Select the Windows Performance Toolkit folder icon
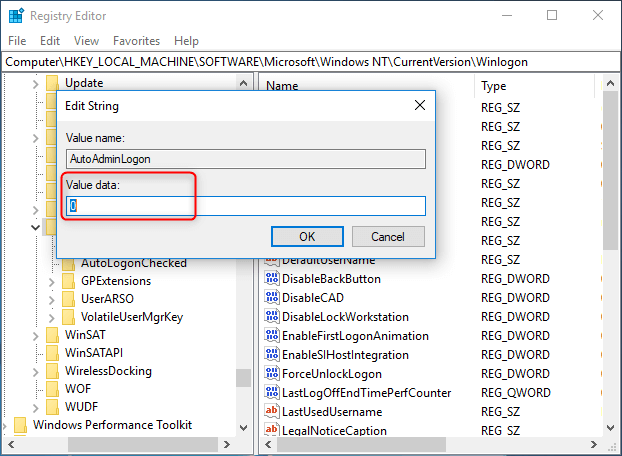622x456 pixels. [20, 425]
